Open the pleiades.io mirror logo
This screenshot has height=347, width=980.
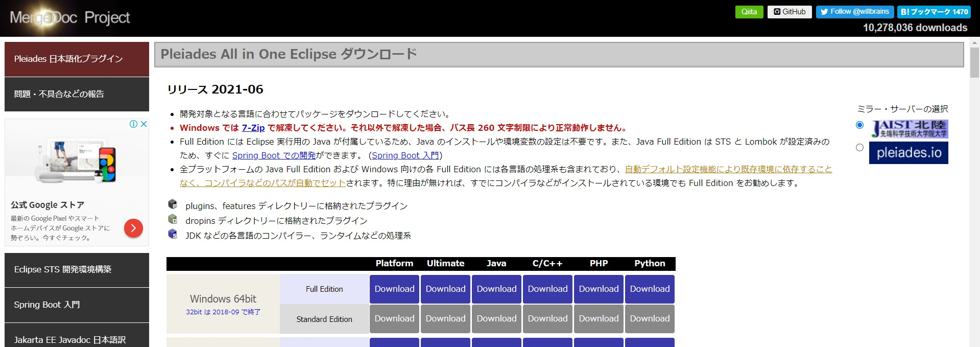tap(909, 153)
